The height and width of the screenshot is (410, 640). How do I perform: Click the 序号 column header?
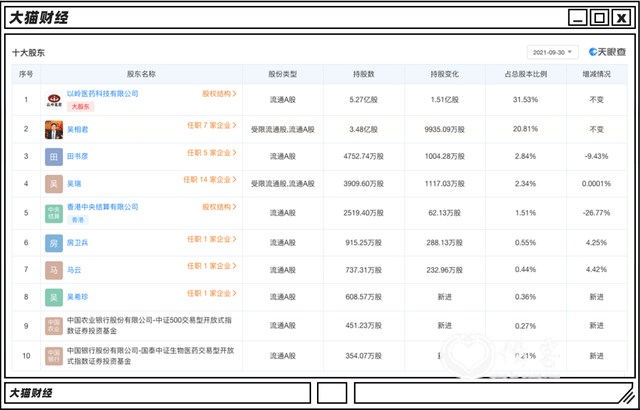(x=26, y=74)
